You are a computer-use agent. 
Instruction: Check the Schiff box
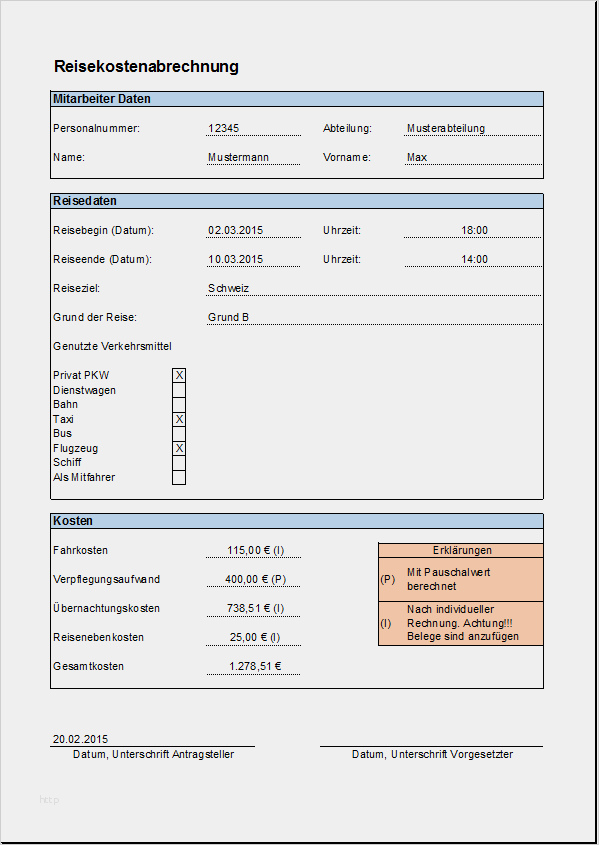(179, 462)
